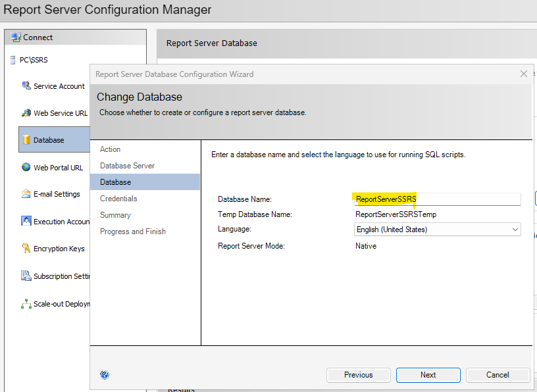Screen dimensions: 537x392
Task: Select the Action wizard step
Action: [x=111, y=149]
